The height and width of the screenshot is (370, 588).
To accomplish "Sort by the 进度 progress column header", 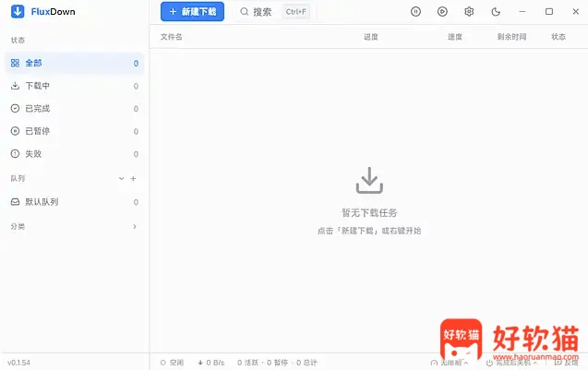I will point(371,37).
